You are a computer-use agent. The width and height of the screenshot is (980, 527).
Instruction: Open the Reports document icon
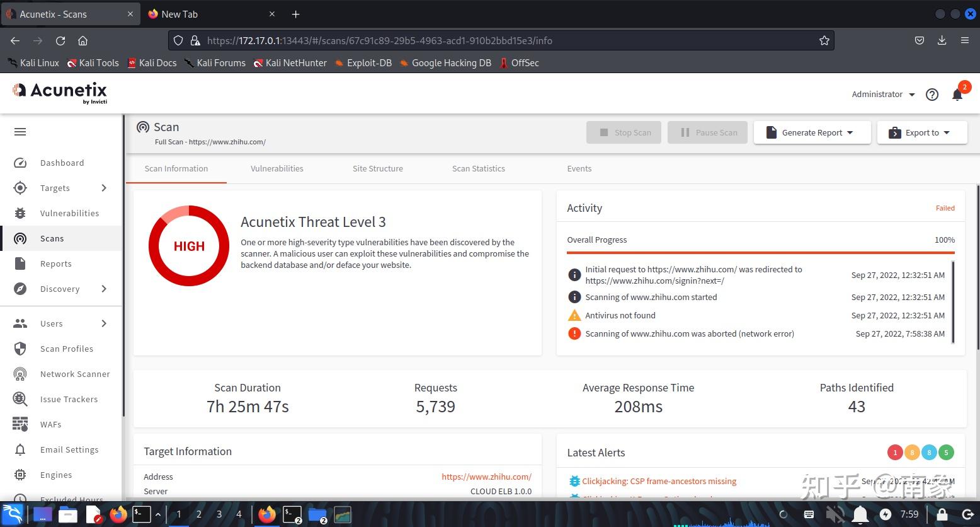[x=20, y=263]
